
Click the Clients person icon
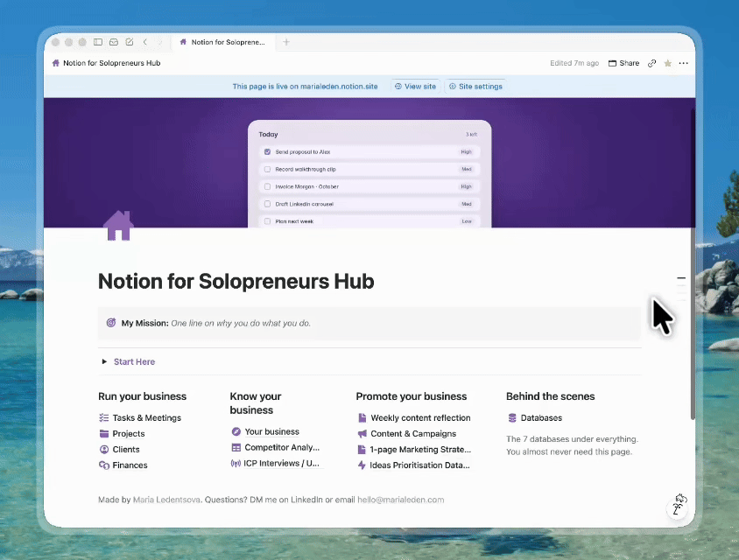(104, 450)
